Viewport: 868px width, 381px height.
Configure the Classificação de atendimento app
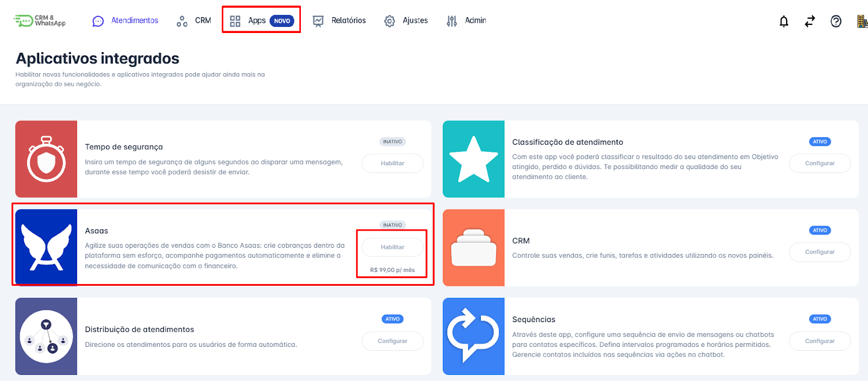pyautogui.click(x=820, y=164)
